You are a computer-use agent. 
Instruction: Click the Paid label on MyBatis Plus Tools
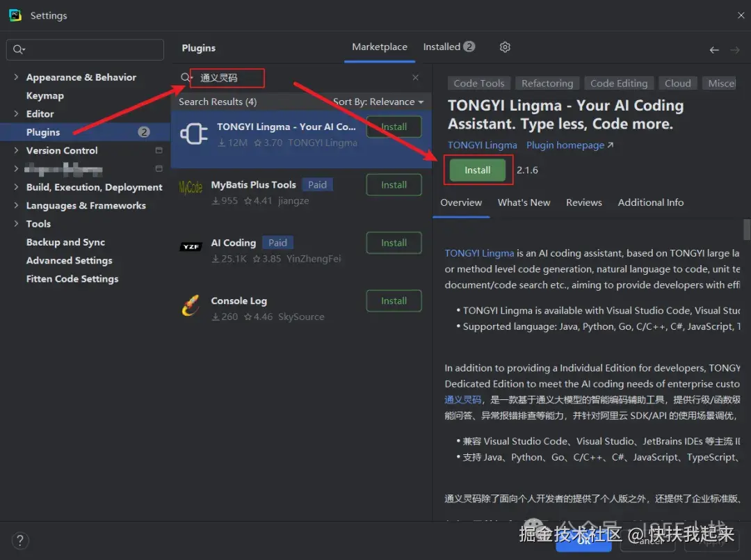[317, 184]
